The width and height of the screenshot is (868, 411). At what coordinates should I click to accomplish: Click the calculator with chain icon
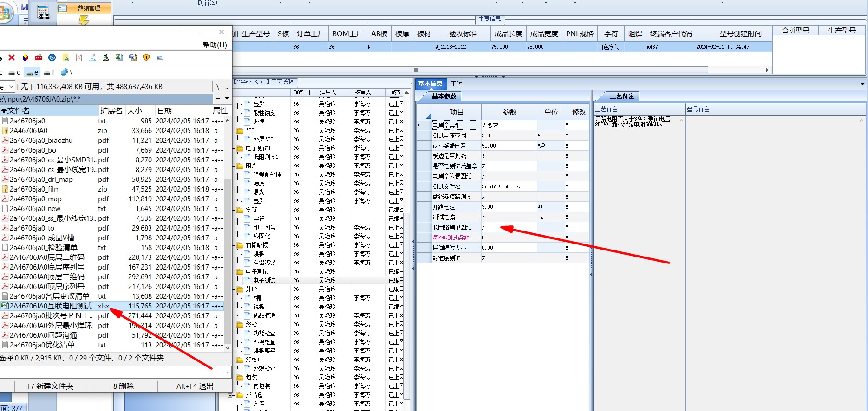point(43,12)
